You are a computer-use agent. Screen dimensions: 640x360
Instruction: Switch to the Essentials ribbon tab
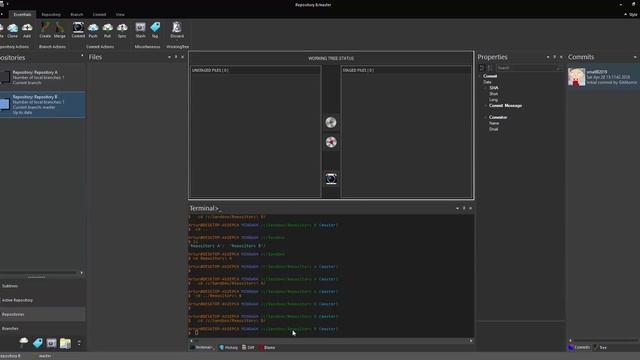[x=22, y=14]
